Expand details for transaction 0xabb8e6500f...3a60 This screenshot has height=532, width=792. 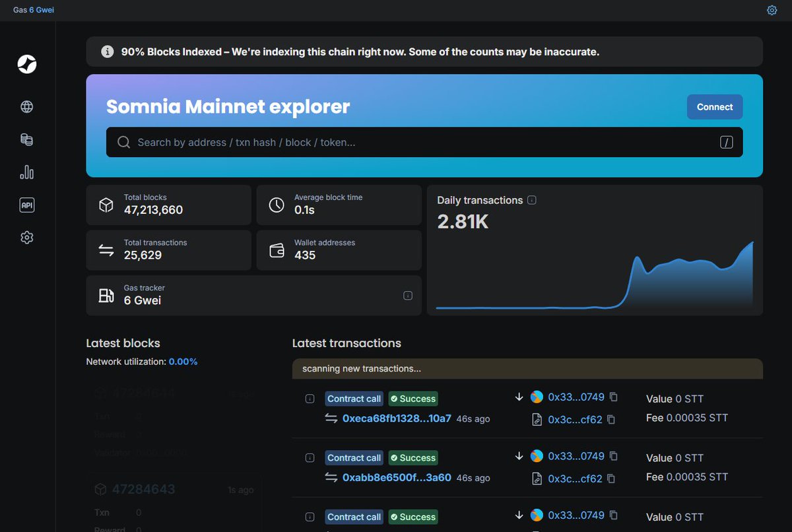pos(310,458)
